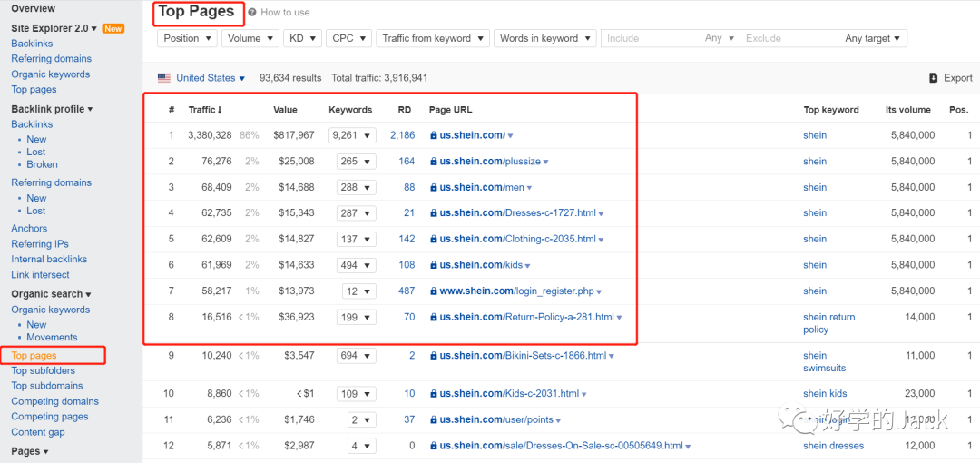Click the How to use help icon
The image size is (980, 463).
coord(252,12)
